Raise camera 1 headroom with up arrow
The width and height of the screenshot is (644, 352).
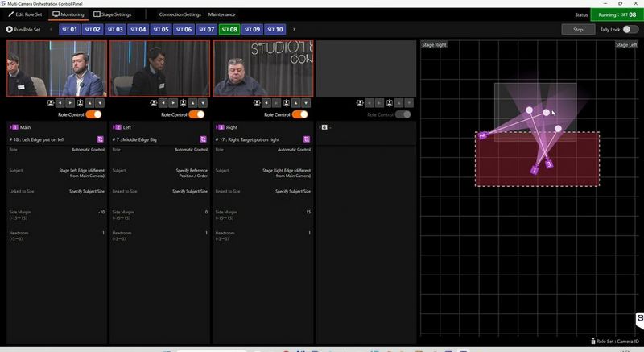click(x=90, y=103)
